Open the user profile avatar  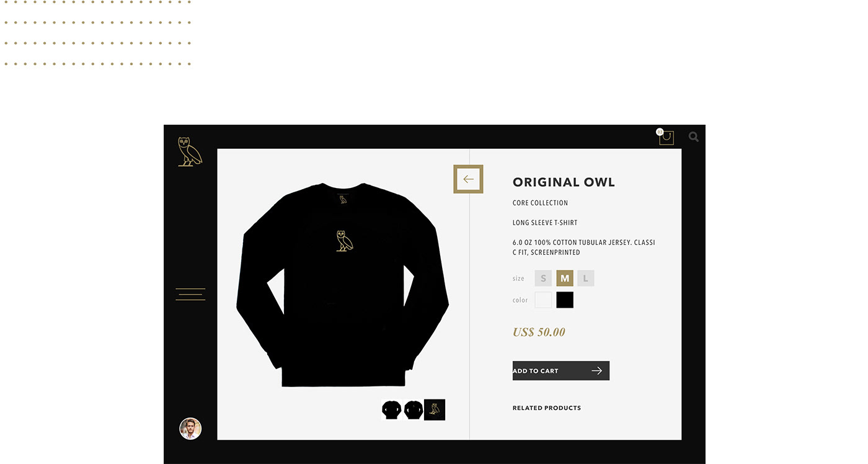190,429
